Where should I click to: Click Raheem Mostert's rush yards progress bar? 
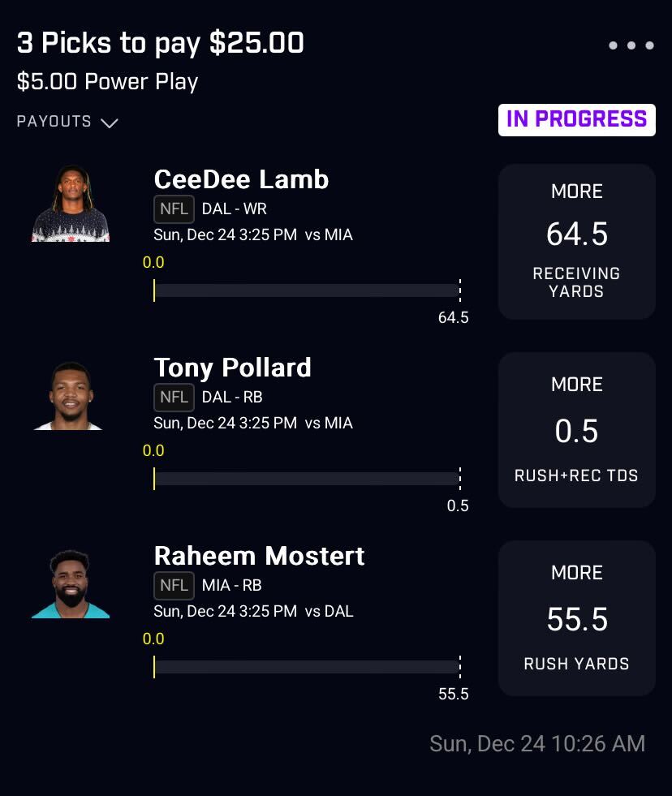(307, 667)
